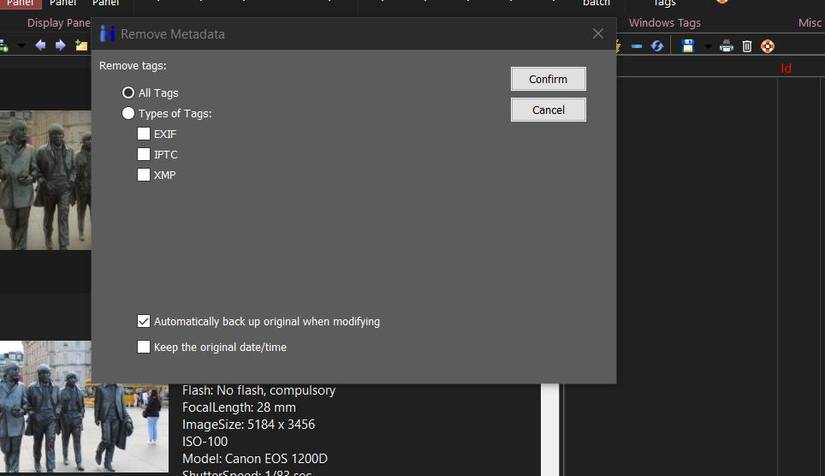Tick the IPTC tag type checkbox

point(144,154)
